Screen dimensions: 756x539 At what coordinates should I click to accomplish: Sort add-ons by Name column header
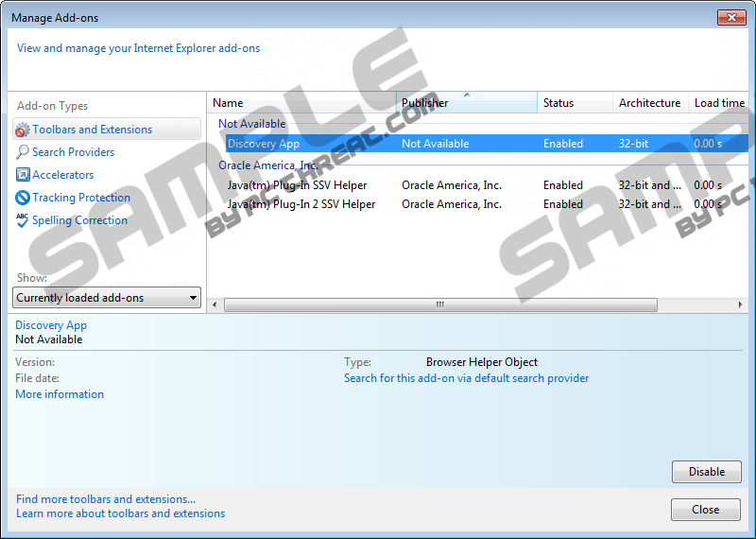coord(301,103)
